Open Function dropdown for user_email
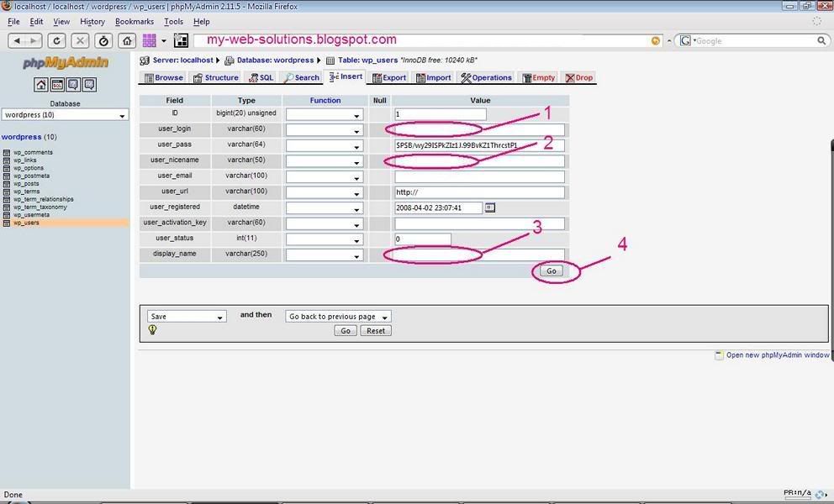 (x=325, y=177)
